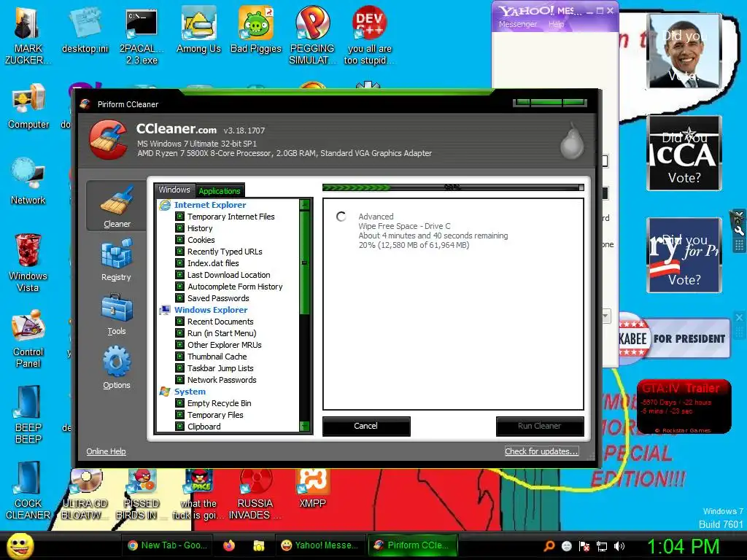This screenshot has height=560, width=747.
Task: Toggle Thumbnail Cache checkbox
Action: [179, 356]
